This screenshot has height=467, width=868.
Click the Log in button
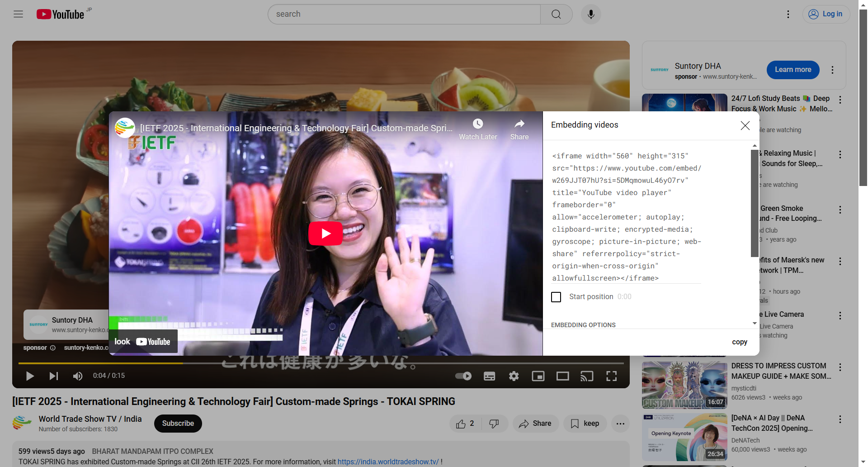click(x=826, y=14)
